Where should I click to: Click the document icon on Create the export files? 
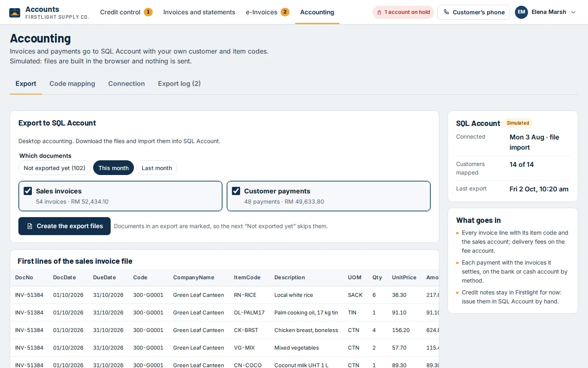tap(30, 226)
